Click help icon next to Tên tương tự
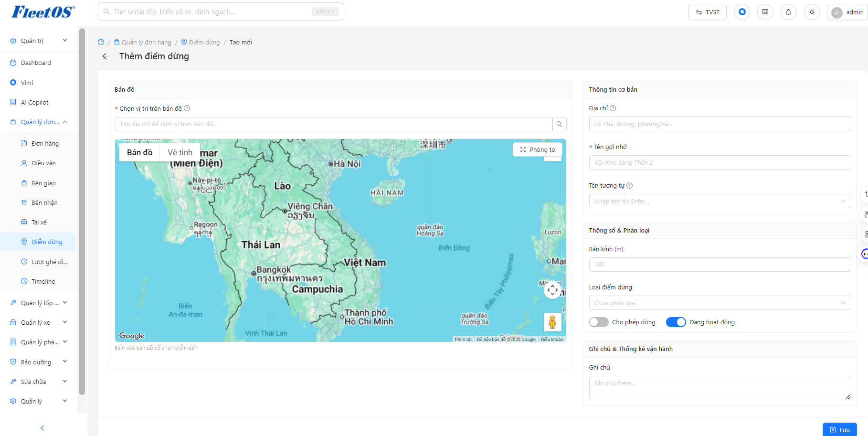The width and height of the screenshot is (868, 436). pyautogui.click(x=629, y=186)
